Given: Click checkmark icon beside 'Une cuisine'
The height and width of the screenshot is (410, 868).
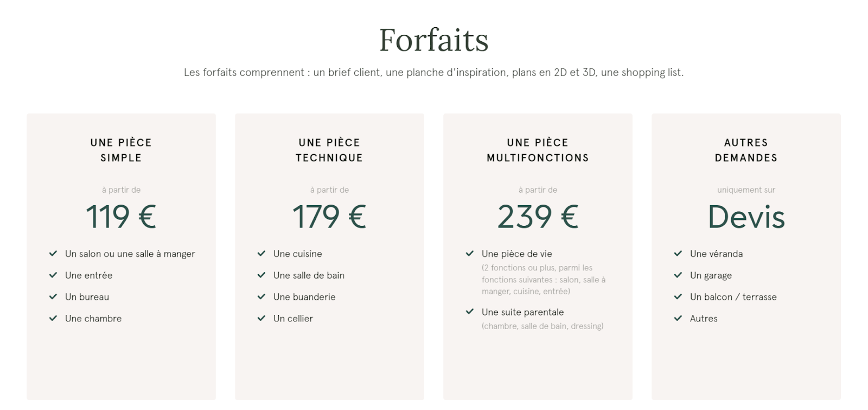Looking at the screenshot, I should 261,254.
